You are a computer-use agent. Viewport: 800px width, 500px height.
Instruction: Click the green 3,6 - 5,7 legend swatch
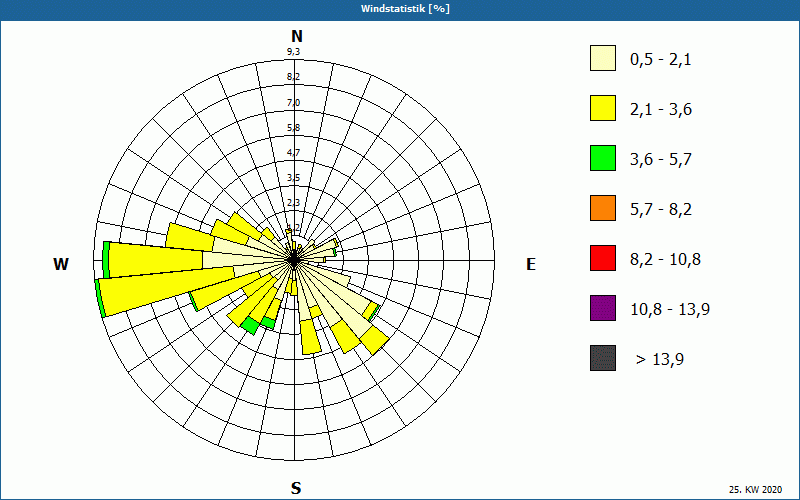pos(603,158)
